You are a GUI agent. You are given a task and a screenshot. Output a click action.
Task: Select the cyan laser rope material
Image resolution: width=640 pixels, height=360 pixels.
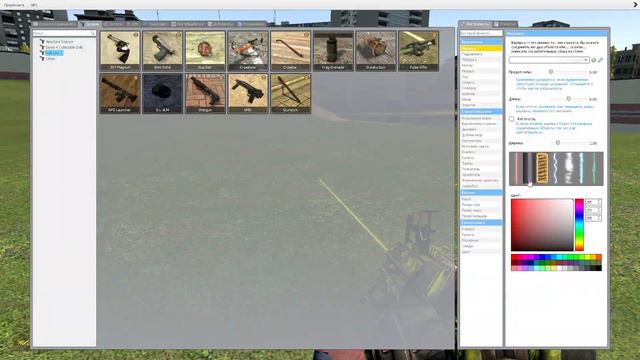click(581, 168)
